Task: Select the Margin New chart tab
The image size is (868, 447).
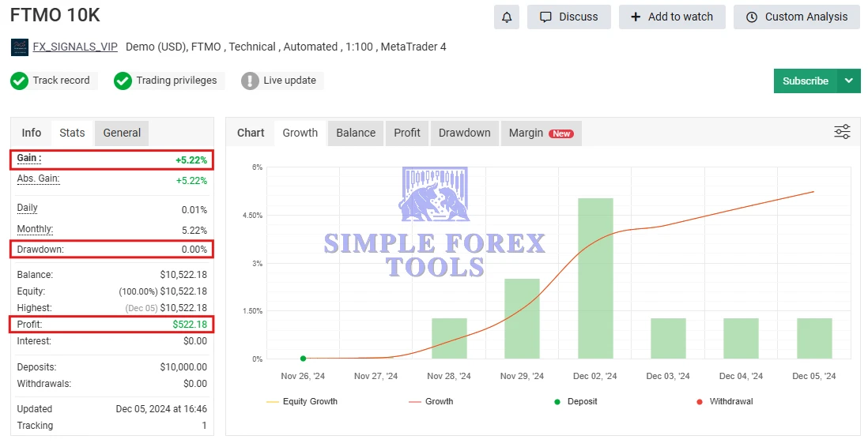Action: [x=542, y=133]
